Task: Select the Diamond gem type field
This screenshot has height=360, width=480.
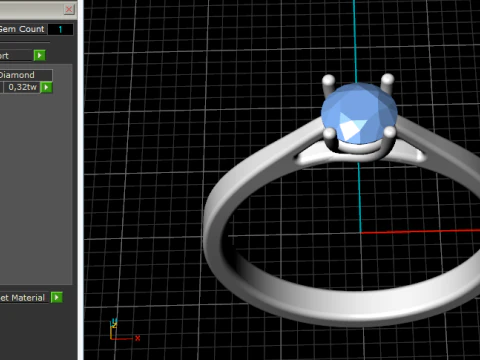Action: [26, 75]
